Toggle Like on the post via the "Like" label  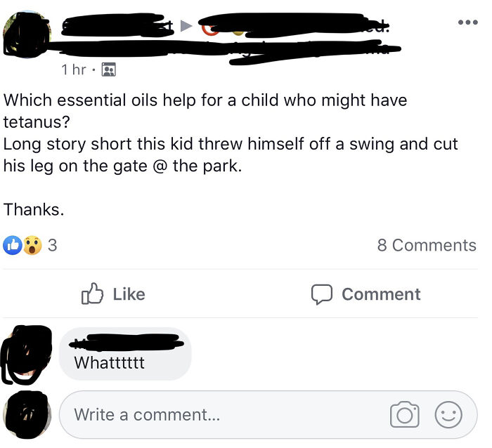(129, 294)
